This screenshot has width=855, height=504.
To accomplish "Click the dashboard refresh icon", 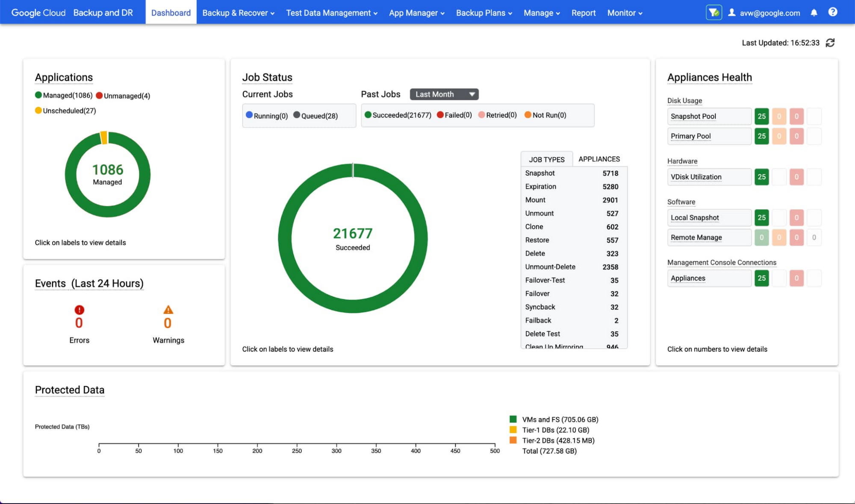I will click(x=830, y=42).
